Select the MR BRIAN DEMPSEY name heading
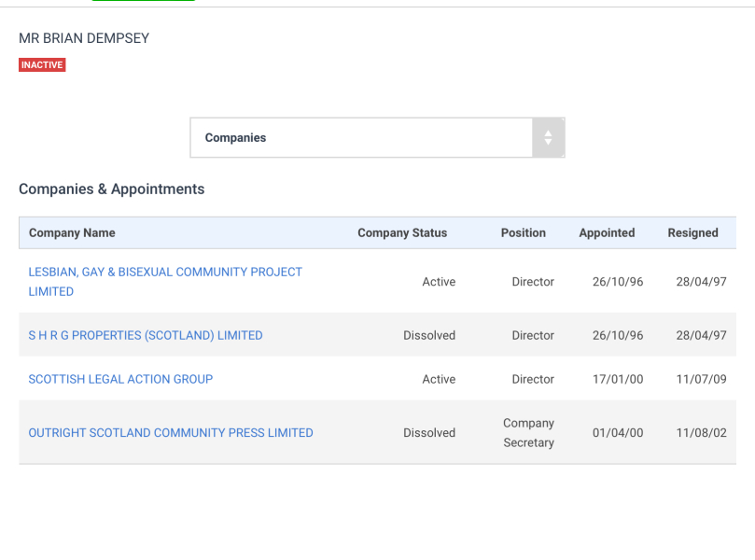Image resolution: width=755 pixels, height=560 pixels. (x=84, y=38)
